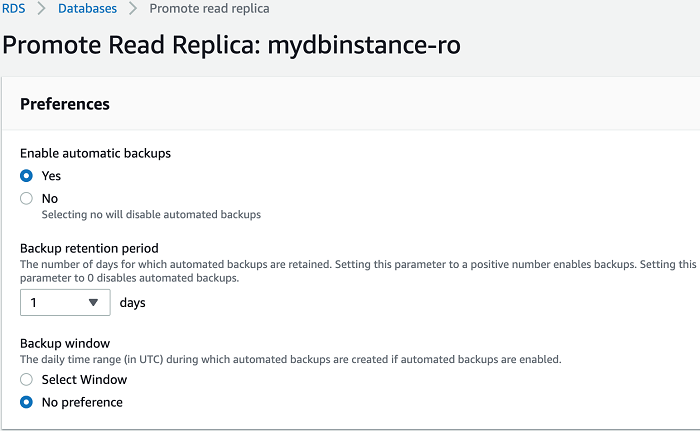Click the 'Selecting no will disable' hint text
Viewport: 700px width, 431px height.
click(x=151, y=214)
